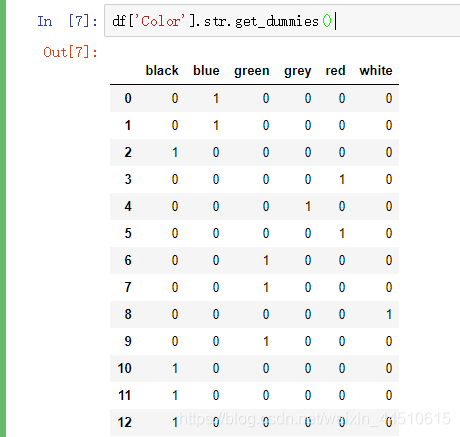The height and width of the screenshot is (437, 460).
Task: Click the 'white' column header
Action: tap(376, 71)
